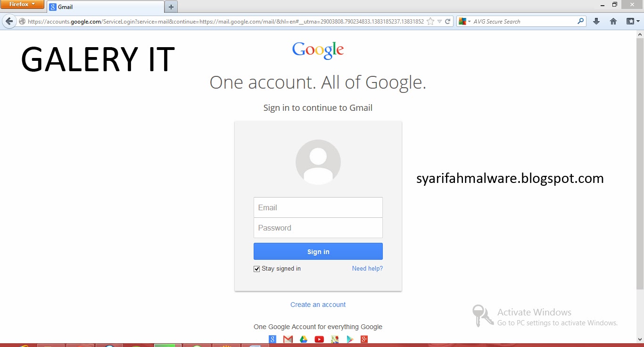644x347 pixels.
Task: Uncheck the Stay signed in checkbox
Action: [257, 269]
